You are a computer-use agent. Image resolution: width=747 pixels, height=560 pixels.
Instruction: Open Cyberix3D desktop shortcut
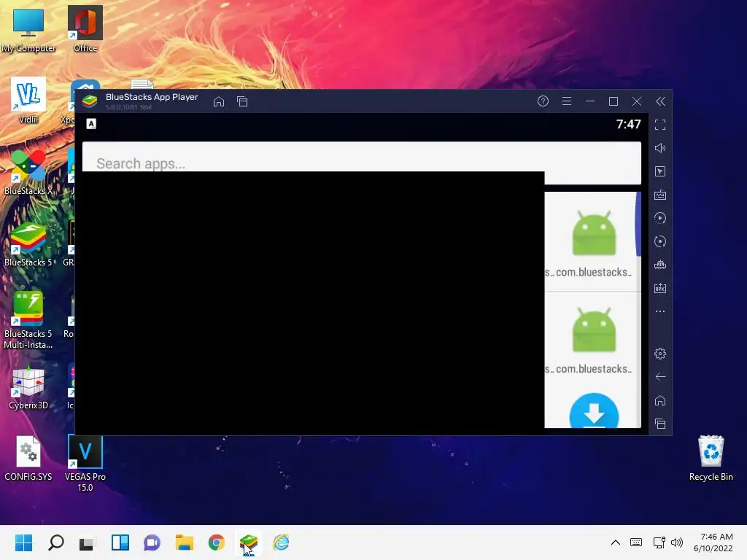[28, 386]
